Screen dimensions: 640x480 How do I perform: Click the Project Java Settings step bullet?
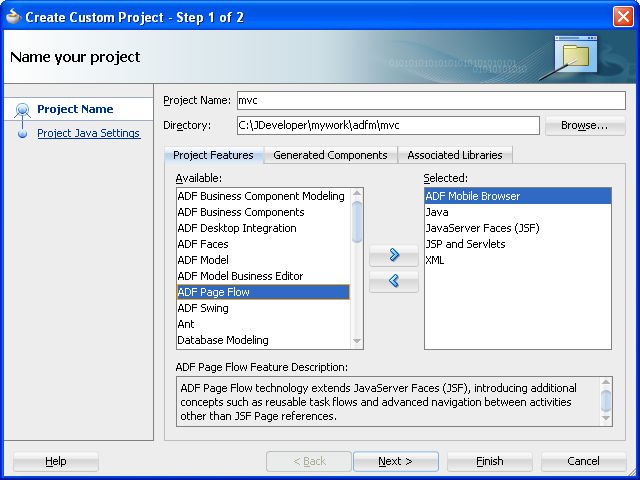point(22,133)
